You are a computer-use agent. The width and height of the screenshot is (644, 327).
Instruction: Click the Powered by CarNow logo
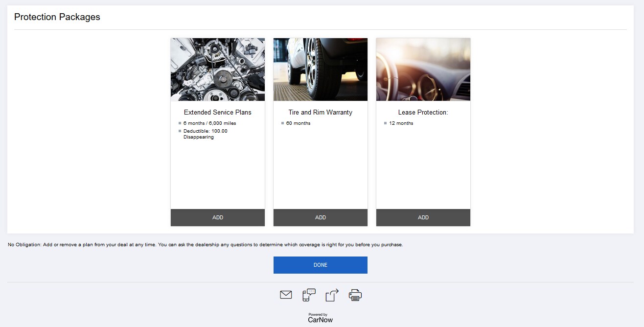320,318
